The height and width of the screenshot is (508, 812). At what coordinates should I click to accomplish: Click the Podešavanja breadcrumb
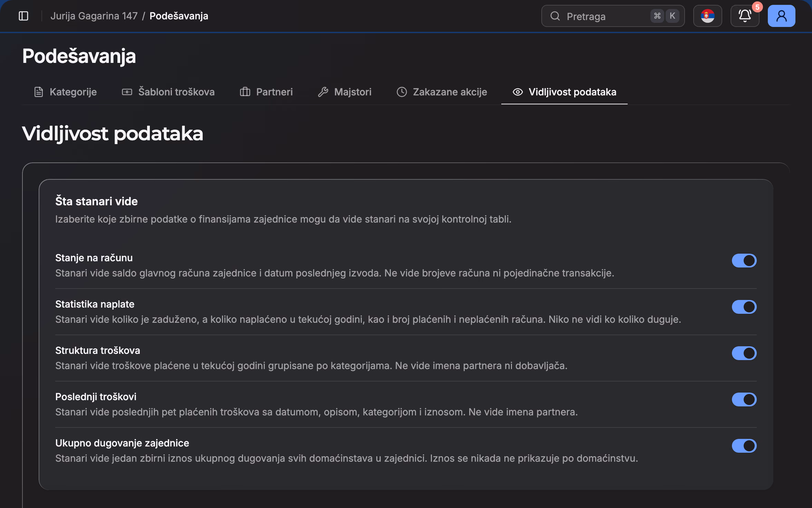(179, 16)
